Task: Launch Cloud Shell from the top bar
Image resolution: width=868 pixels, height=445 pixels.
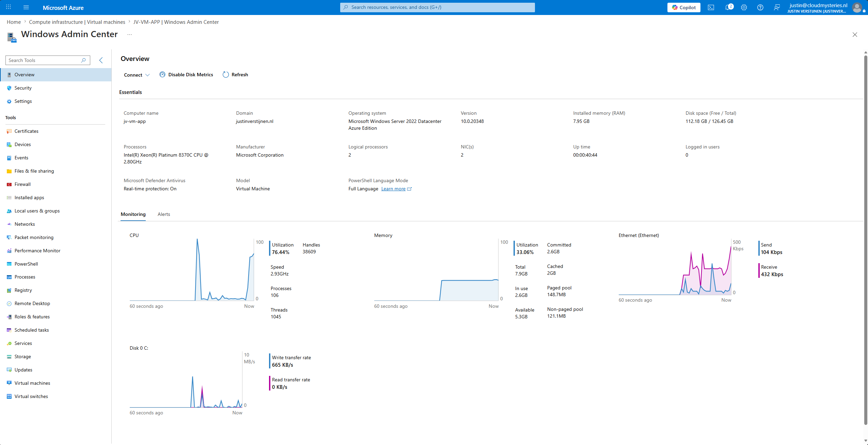Action: [711, 7]
